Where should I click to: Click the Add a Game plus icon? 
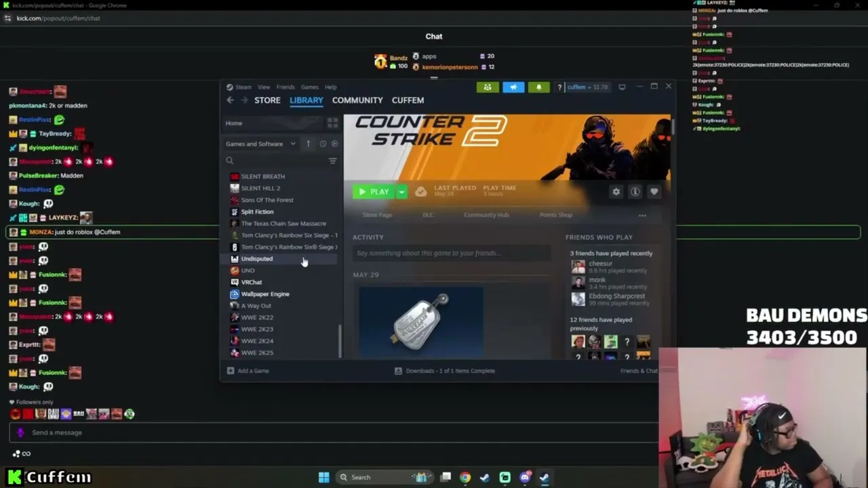231,371
